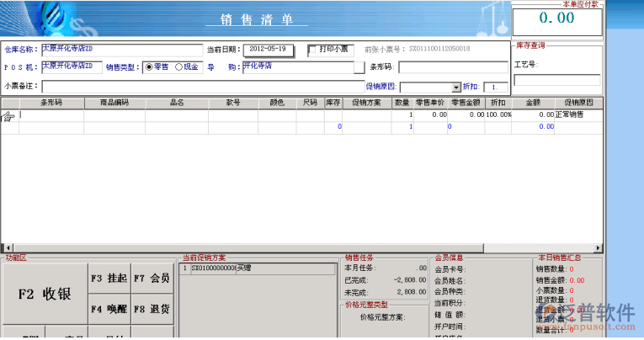
Task: Click the 商品编码 column header
Action: (114, 103)
